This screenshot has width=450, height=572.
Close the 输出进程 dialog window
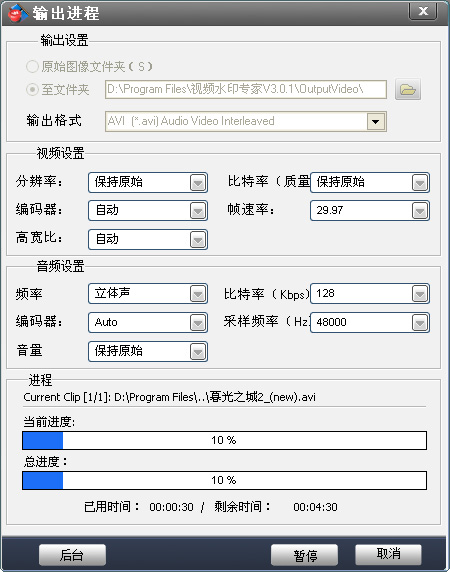[423, 11]
